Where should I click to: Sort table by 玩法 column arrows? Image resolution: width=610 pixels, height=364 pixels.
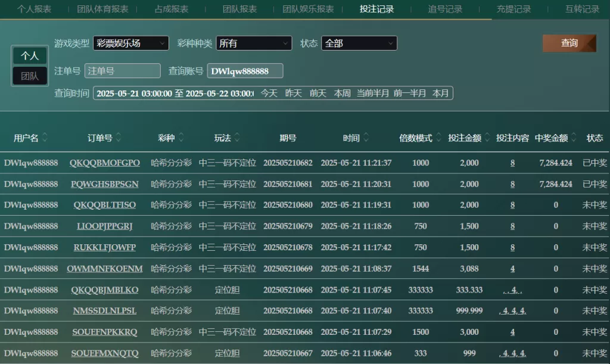point(237,137)
